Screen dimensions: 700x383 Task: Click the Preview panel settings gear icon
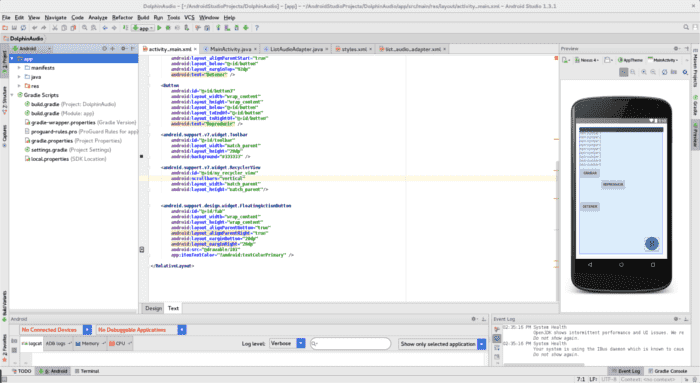coord(677,48)
